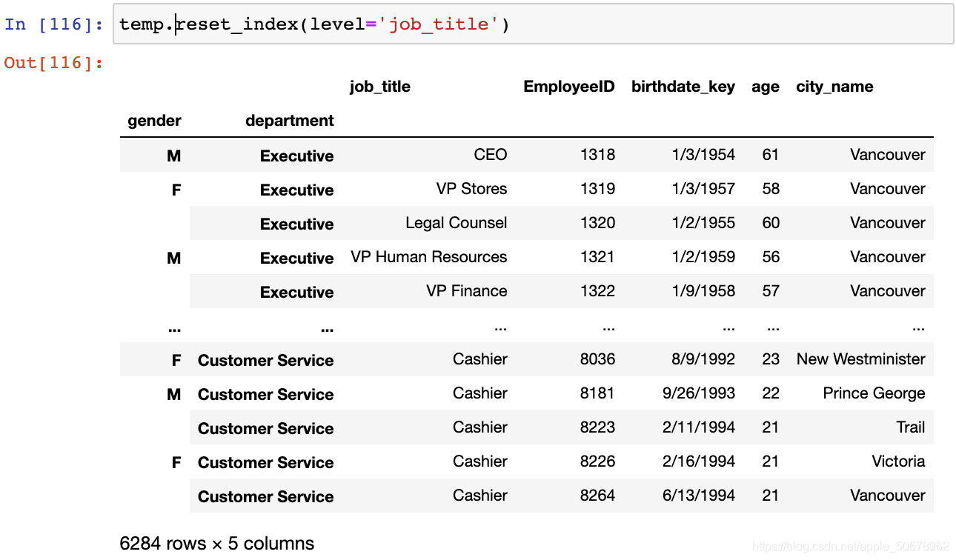
Task: Click the city_name column header
Action: click(834, 87)
